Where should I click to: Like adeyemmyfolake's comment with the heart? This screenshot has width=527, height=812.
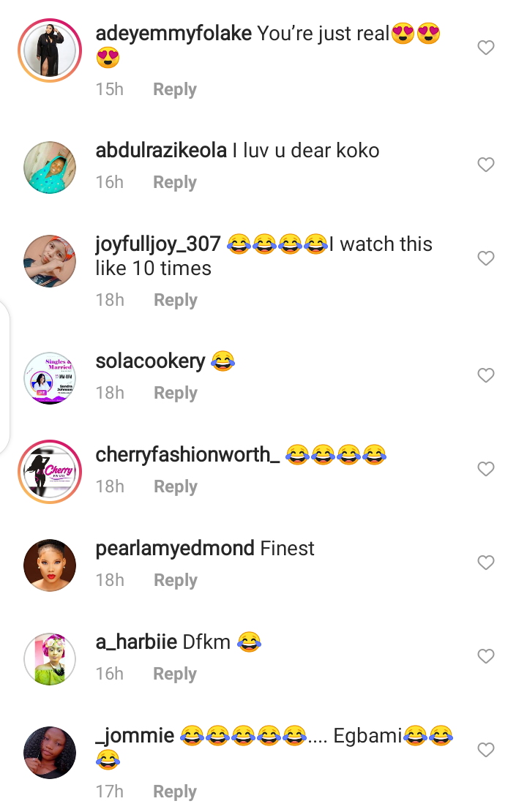click(x=486, y=48)
